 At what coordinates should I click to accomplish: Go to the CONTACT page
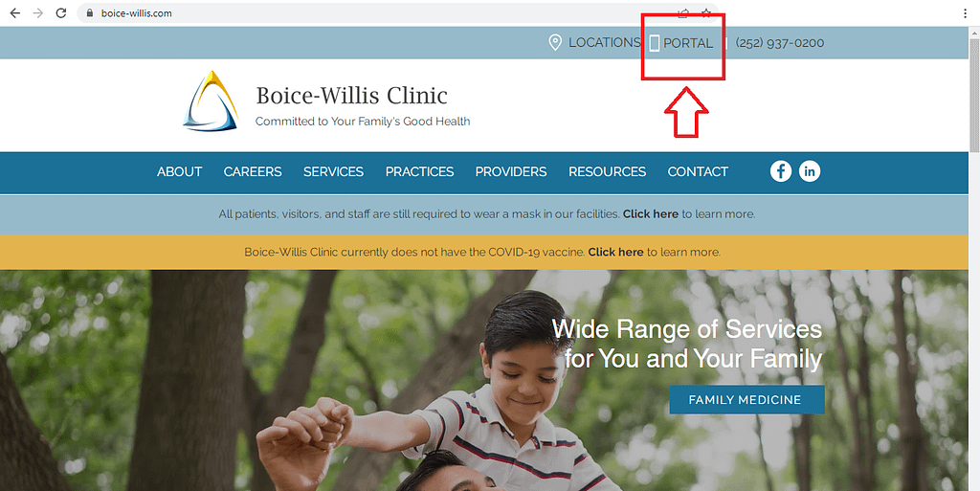[698, 171]
